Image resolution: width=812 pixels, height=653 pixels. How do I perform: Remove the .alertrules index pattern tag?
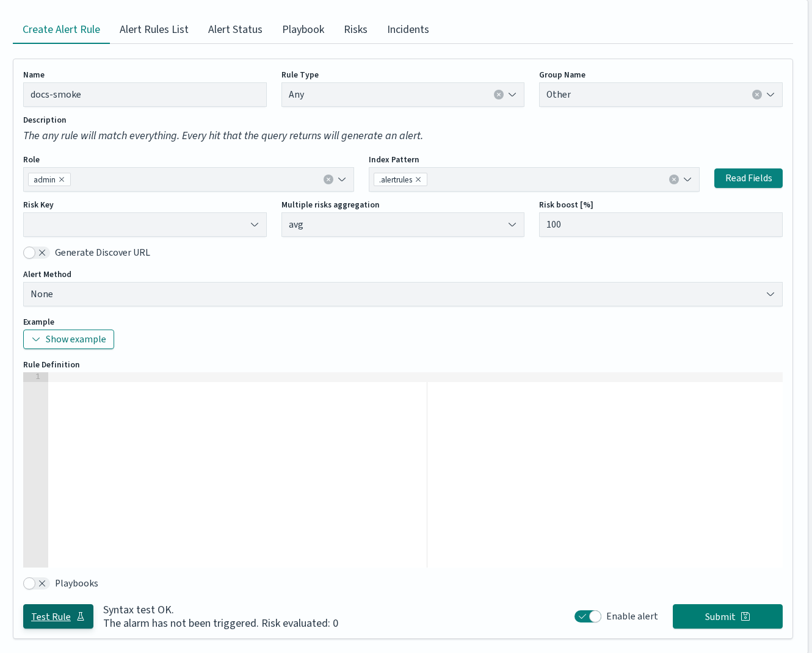[418, 179]
